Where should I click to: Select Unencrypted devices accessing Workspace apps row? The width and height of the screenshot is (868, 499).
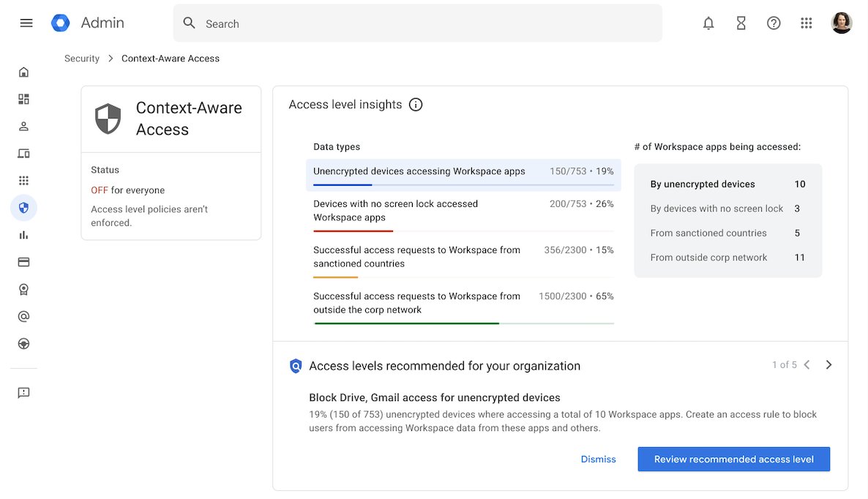463,174
